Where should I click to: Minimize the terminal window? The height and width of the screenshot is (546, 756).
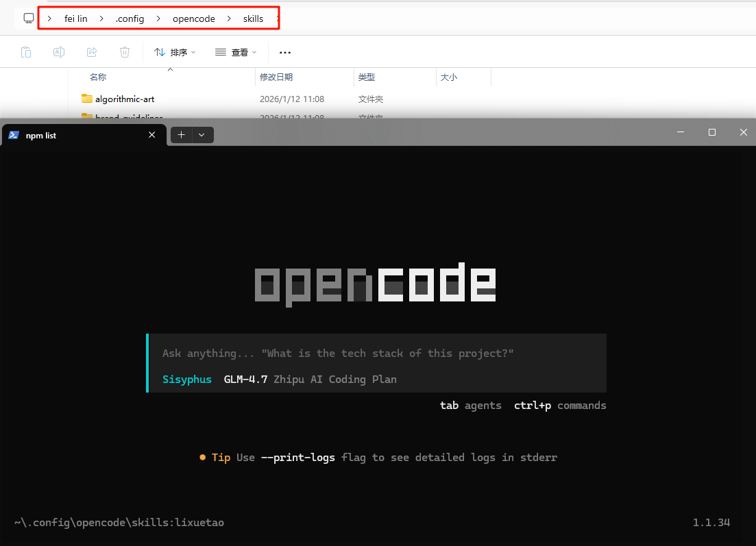(x=681, y=132)
